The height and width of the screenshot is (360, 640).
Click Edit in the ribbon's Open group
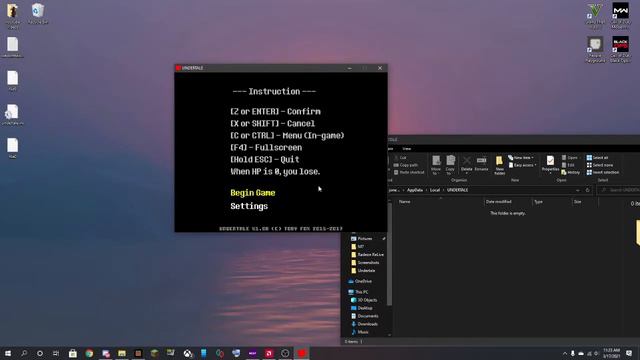coord(568,165)
